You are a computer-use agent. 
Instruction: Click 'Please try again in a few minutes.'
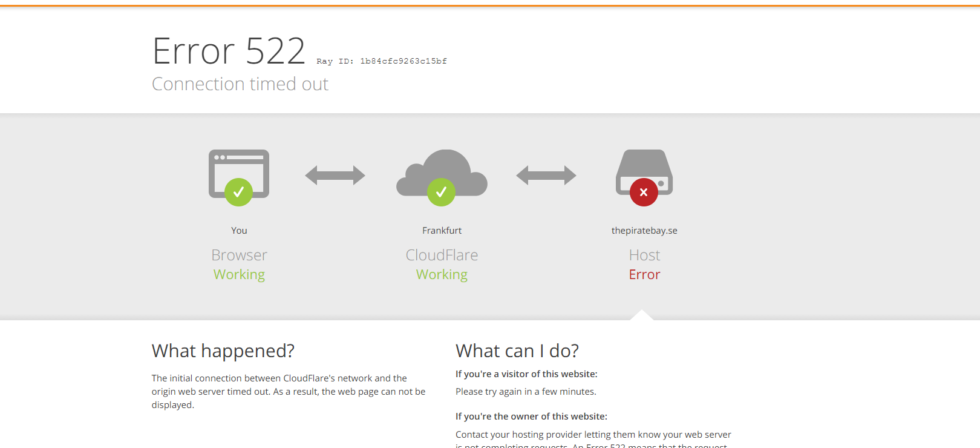[x=526, y=392]
